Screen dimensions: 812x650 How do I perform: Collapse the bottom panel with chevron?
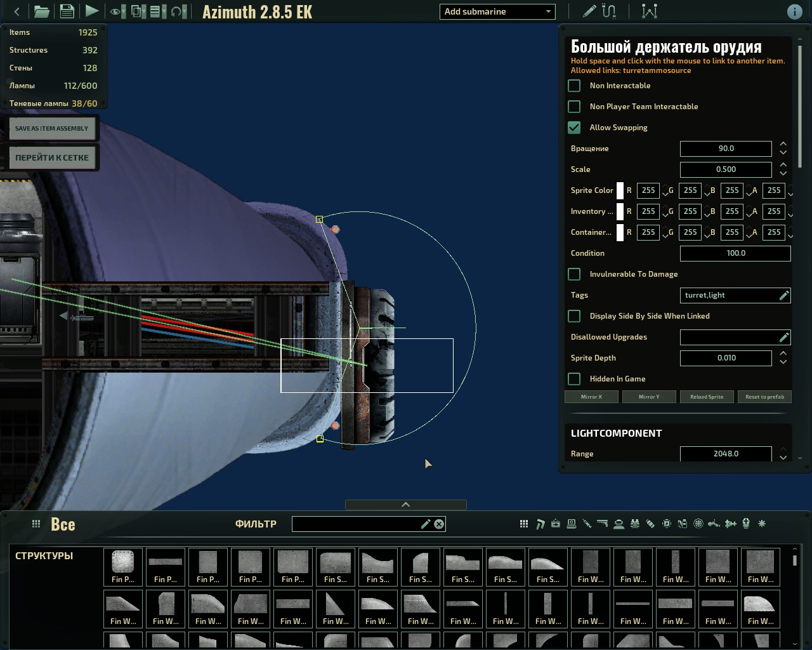tap(406, 505)
